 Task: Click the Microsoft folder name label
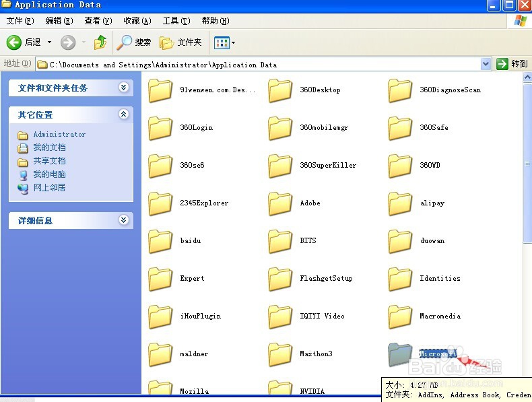click(x=438, y=354)
